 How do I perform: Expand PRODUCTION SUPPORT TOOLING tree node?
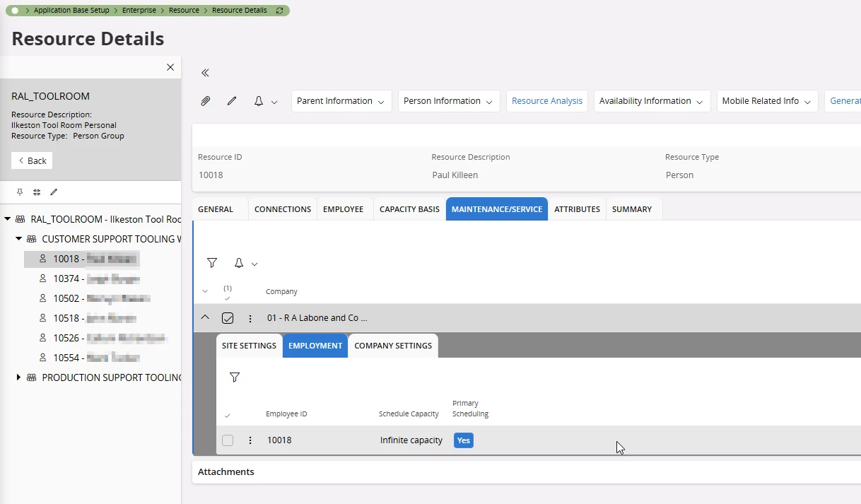19,377
